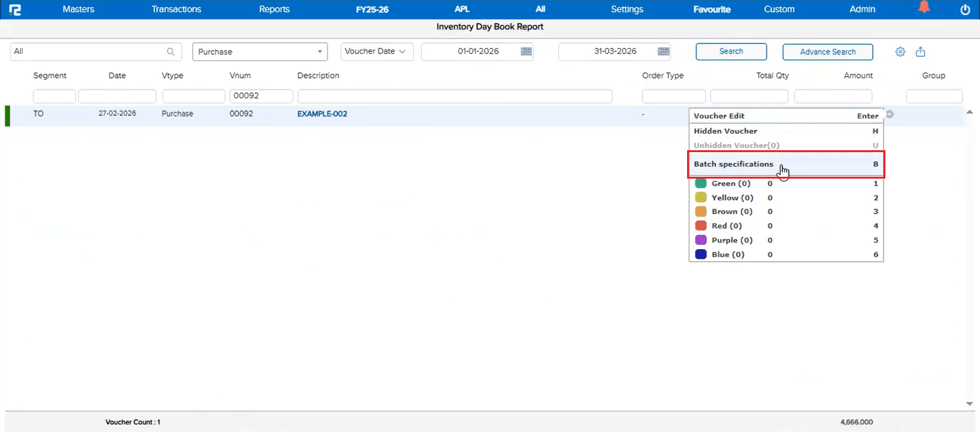This screenshot has width=980, height=432.
Task: Click the export share icon
Action: 920,52
